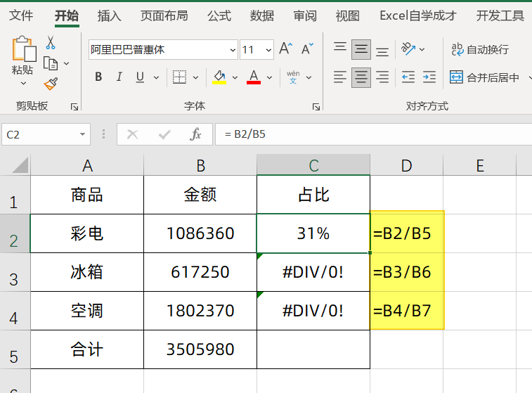Open clipboard pane dialog launcher

tap(74, 108)
